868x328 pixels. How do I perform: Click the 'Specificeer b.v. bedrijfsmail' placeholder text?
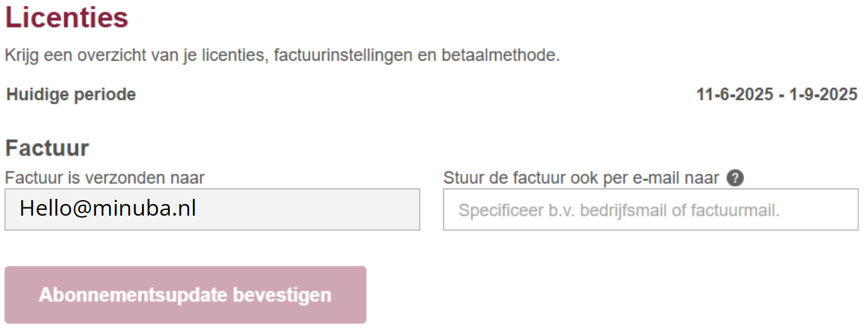[619, 210]
